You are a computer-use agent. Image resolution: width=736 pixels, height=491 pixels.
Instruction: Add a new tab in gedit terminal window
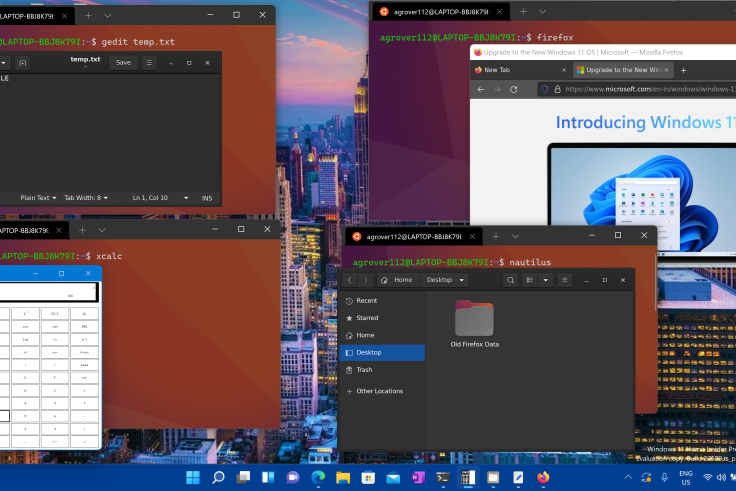(x=88, y=15)
